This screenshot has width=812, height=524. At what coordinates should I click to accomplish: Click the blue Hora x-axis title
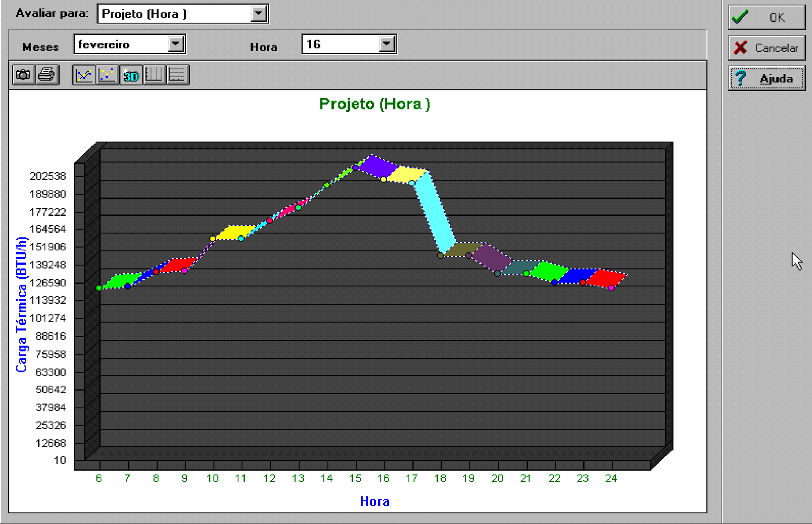pos(375,501)
